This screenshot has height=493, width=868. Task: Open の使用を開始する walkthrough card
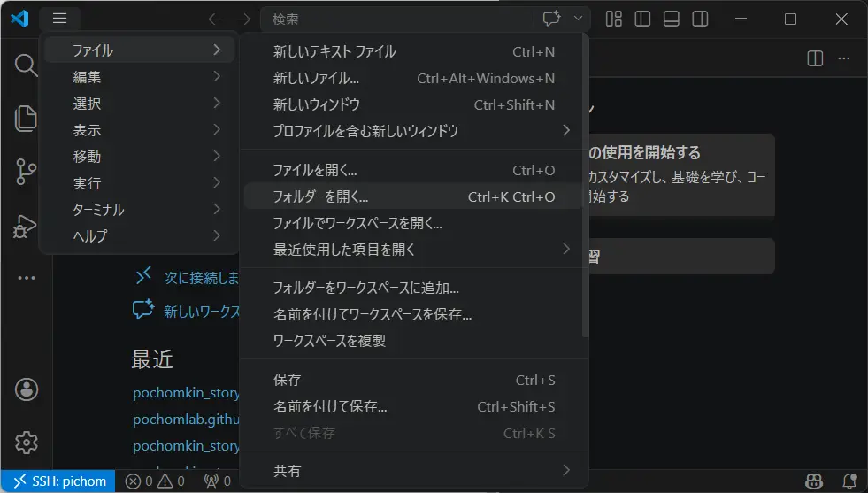tap(681, 174)
